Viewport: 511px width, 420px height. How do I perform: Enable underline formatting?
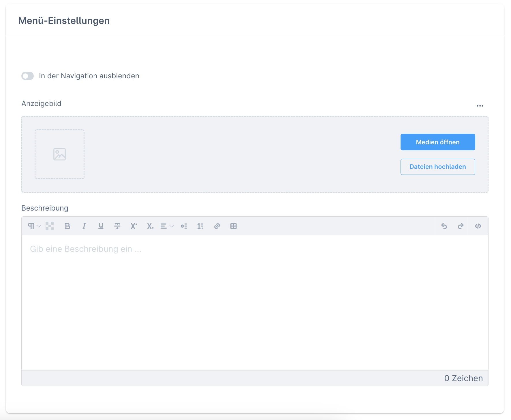pos(101,226)
